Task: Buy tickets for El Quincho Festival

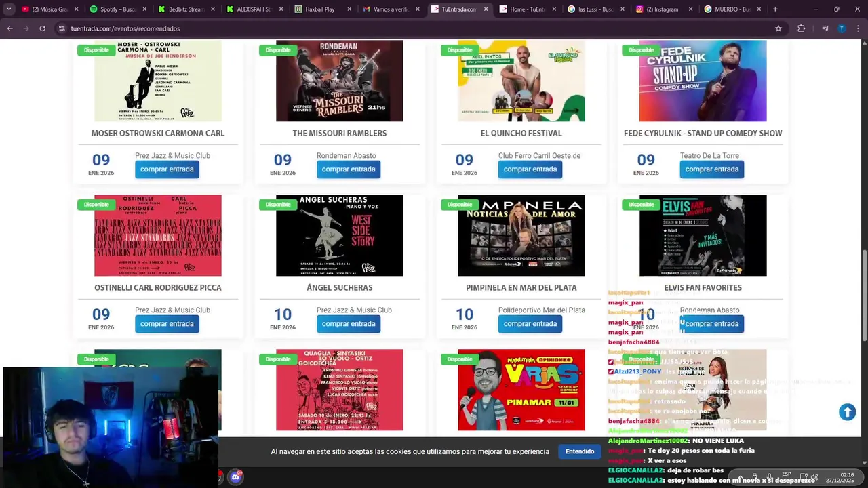Action: 530,169
